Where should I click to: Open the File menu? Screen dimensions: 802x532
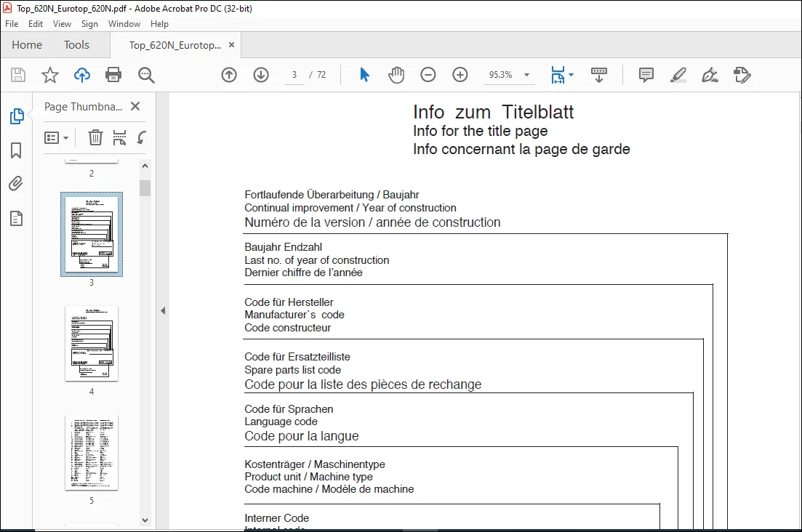click(x=12, y=24)
